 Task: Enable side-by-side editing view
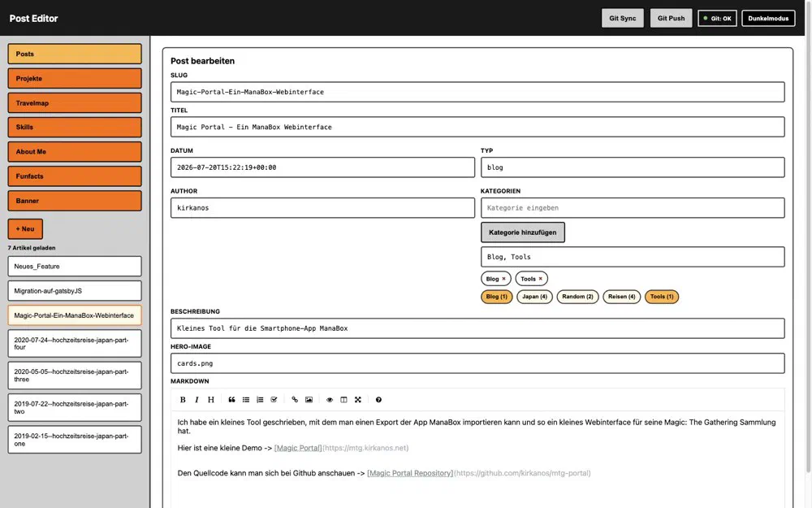[343, 400]
